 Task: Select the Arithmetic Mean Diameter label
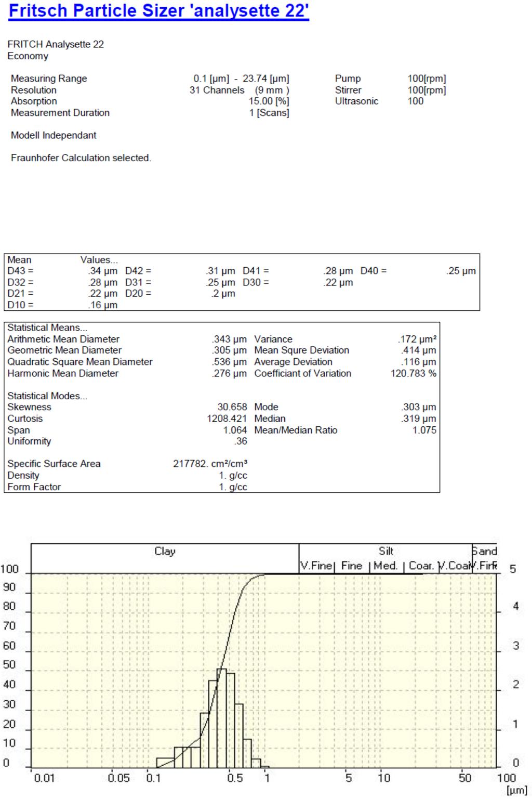click(x=63, y=339)
